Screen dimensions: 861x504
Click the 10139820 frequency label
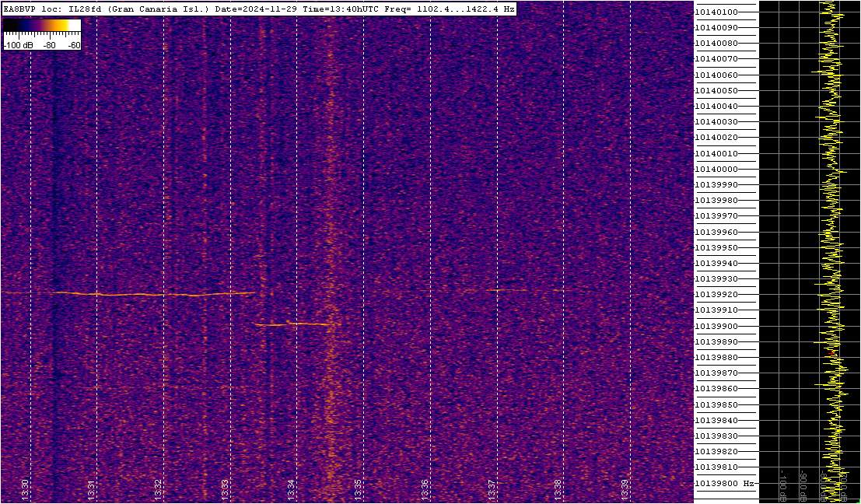(716, 452)
